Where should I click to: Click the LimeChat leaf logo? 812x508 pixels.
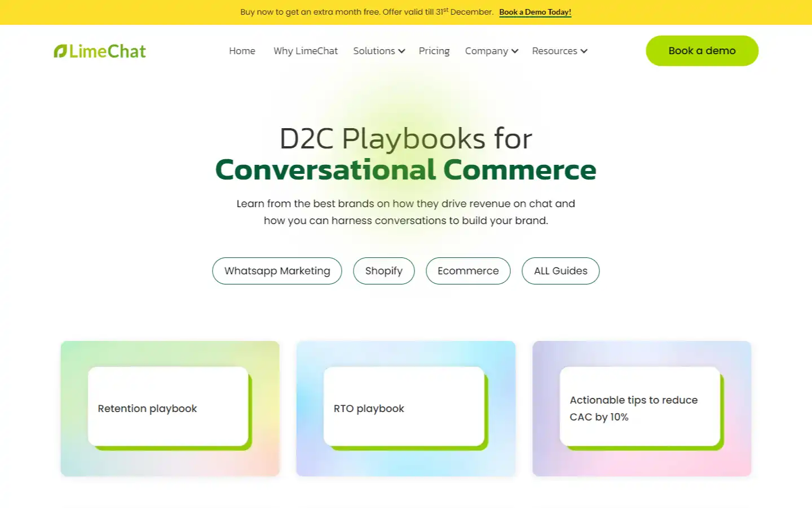(x=60, y=50)
